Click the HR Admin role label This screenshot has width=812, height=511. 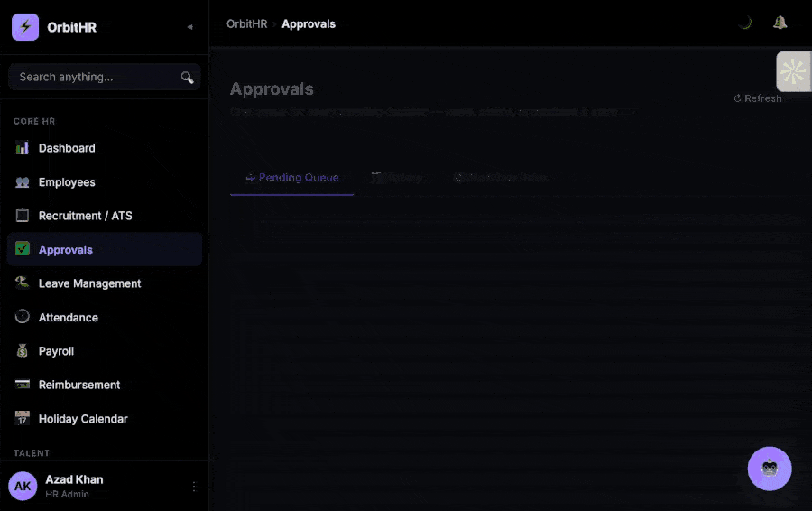[x=67, y=495]
